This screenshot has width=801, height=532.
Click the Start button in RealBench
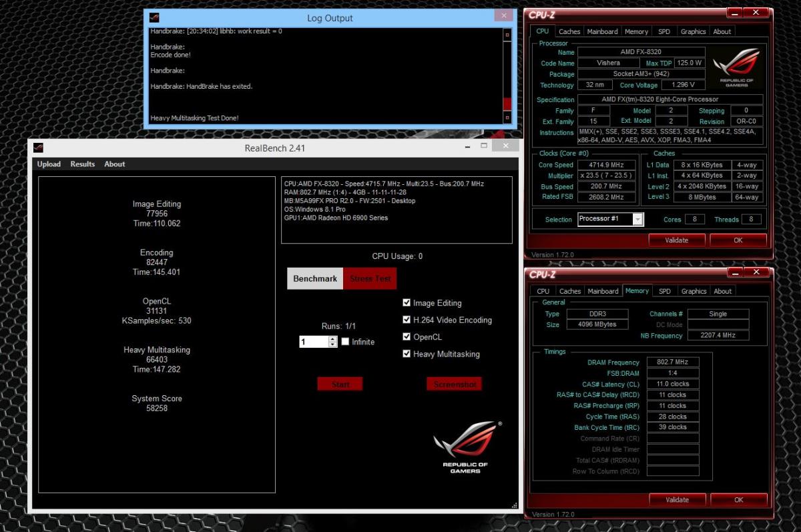[x=340, y=384]
